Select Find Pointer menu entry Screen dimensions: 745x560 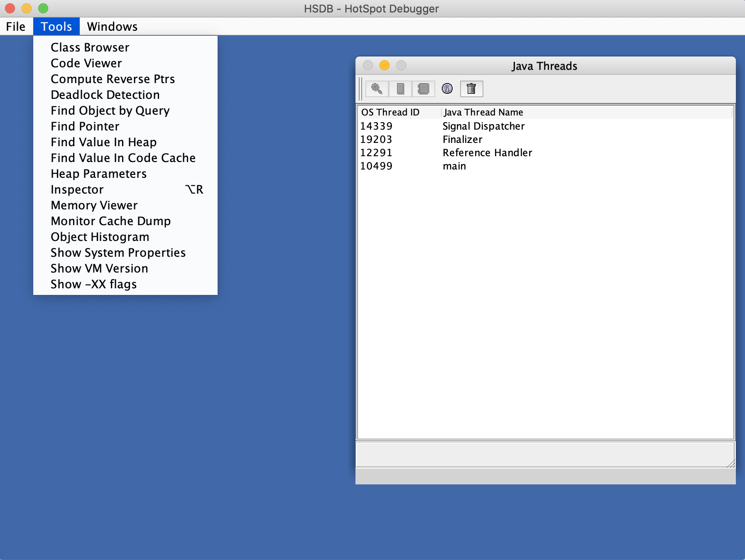[x=125, y=126]
